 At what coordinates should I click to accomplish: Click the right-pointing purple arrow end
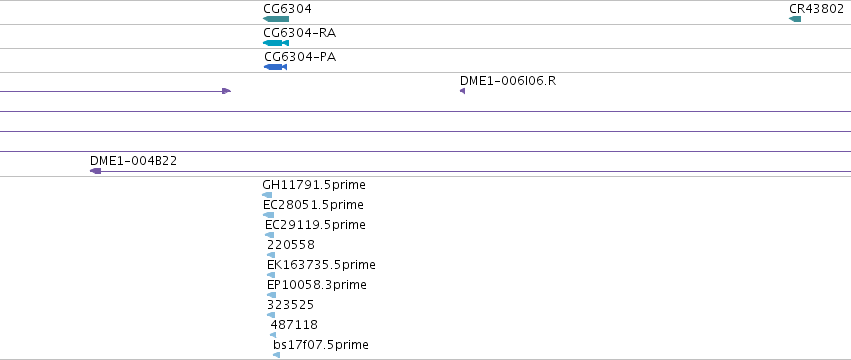[227, 91]
